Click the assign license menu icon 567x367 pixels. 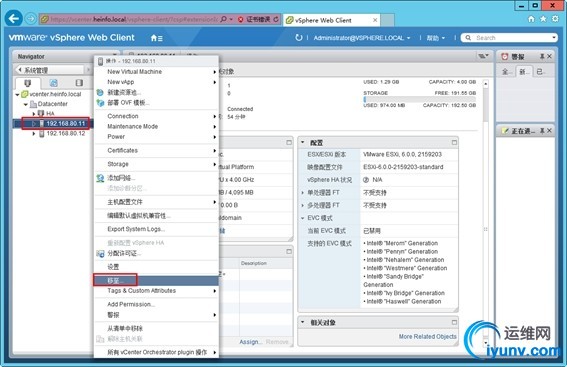point(100,253)
